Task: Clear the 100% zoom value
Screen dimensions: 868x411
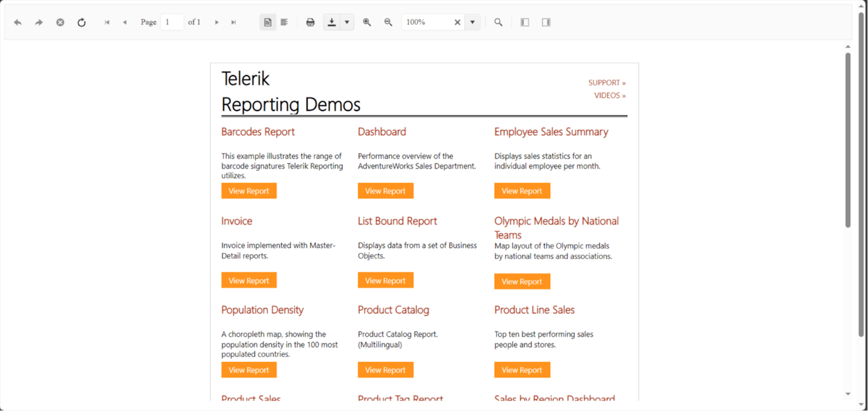Action: pyautogui.click(x=457, y=22)
